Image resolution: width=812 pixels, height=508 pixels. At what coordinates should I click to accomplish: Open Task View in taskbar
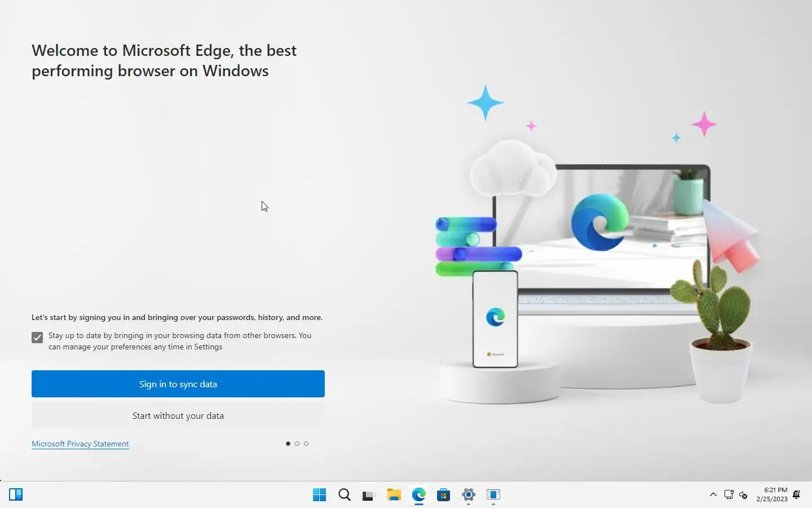pyautogui.click(x=369, y=495)
